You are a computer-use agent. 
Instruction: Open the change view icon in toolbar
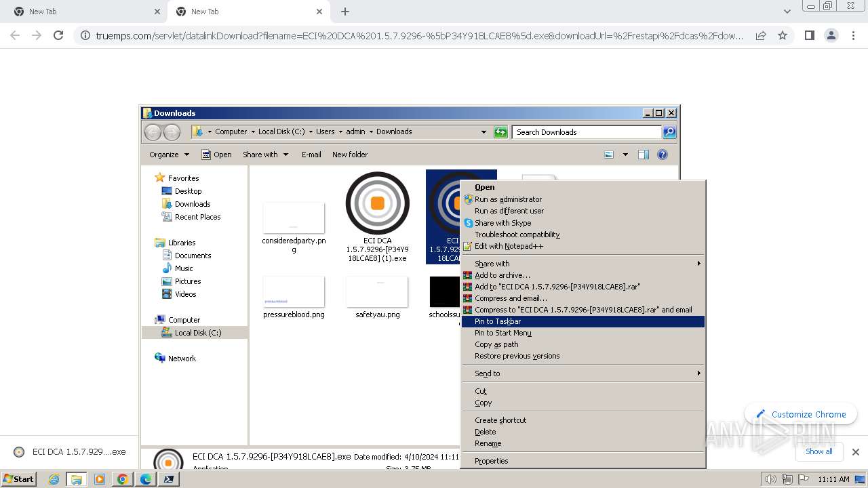tap(609, 155)
